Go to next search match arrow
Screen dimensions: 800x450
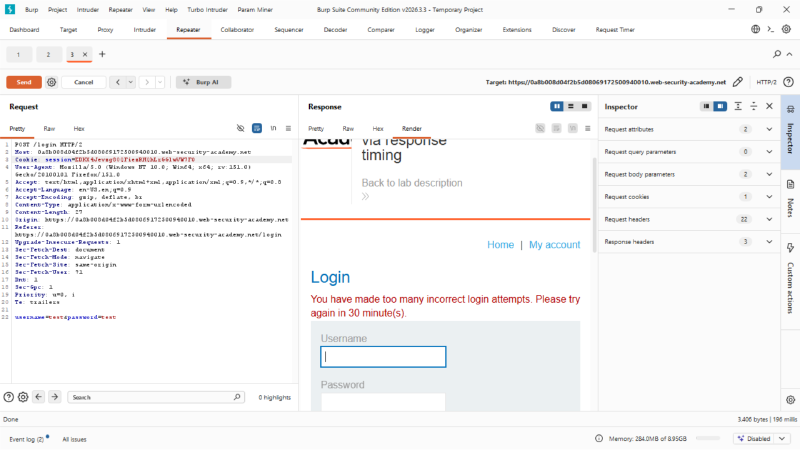(x=55, y=397)
